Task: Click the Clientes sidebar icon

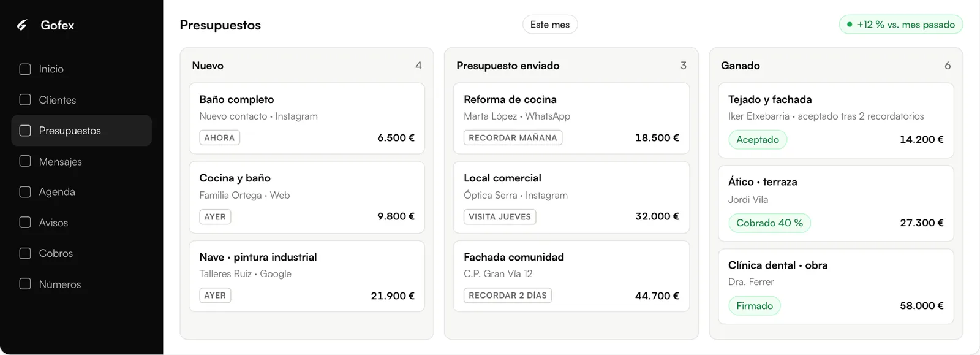Action: tap(25, 100)
